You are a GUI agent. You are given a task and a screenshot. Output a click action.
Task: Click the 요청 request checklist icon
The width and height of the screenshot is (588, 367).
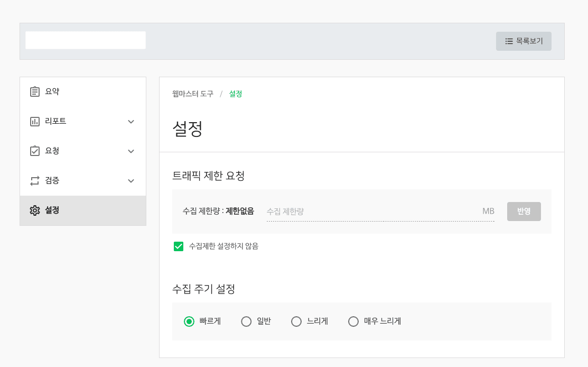pos(35,151)
